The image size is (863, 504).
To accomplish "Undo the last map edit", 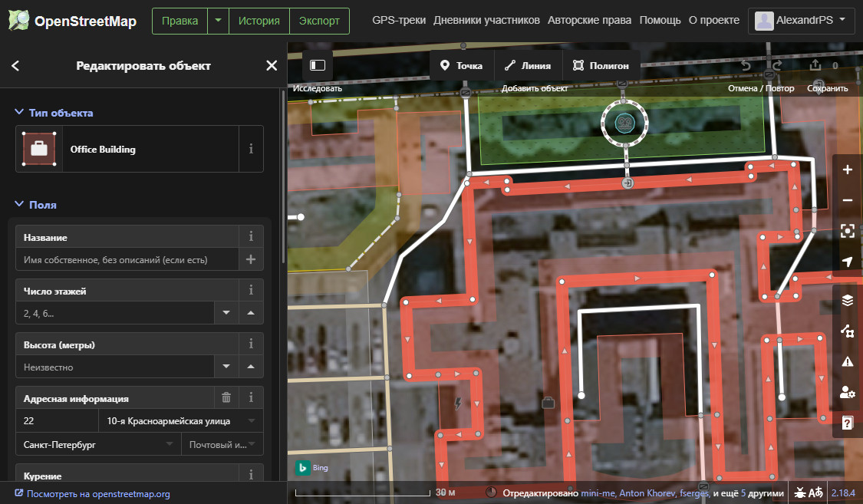I will tap(745, 66).
